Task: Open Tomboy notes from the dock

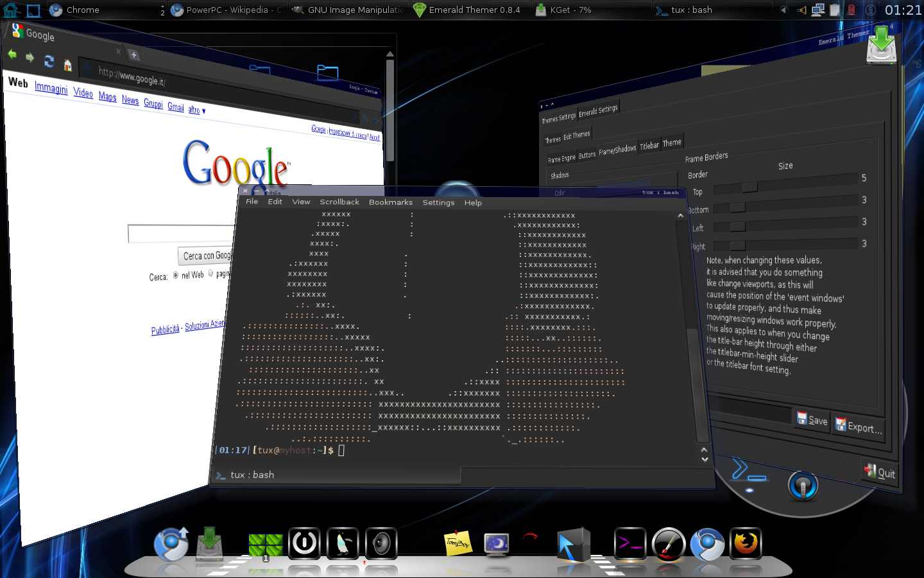Action: [458, 543]
